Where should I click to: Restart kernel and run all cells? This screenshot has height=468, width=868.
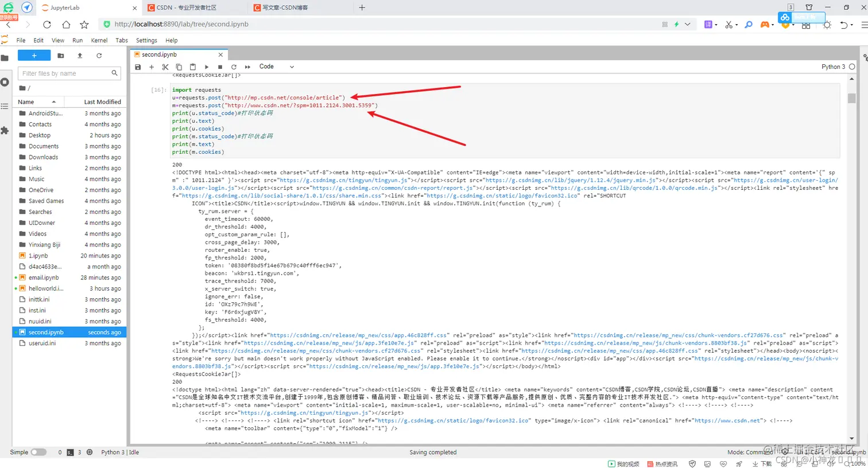tap(247, 67)
